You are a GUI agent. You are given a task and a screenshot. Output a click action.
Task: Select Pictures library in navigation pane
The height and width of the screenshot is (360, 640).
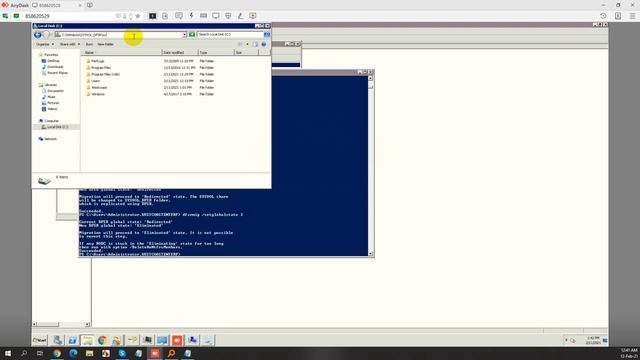pos(53,103)
